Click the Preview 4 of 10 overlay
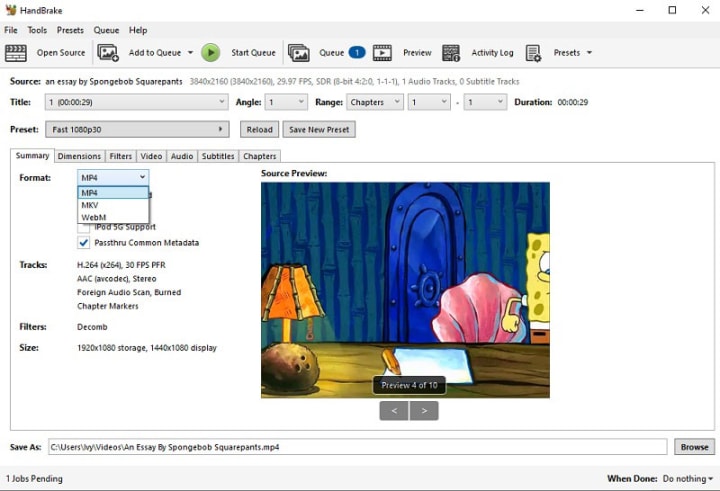 [409, 385]
